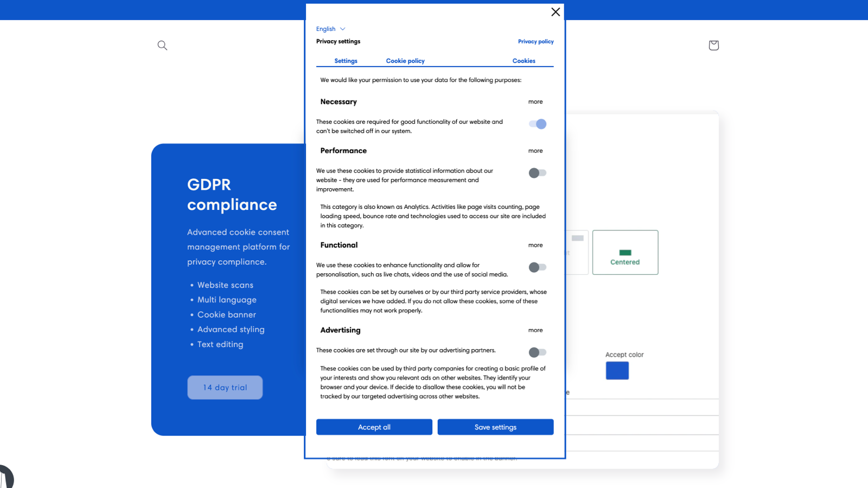Enable Functional cookies
868x488 pixels.
537,267
